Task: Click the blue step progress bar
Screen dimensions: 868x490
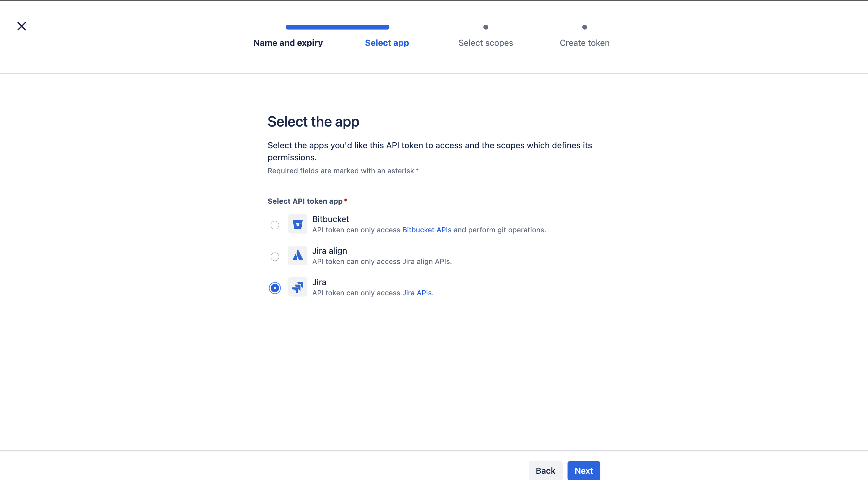Action: pos(337,27)
